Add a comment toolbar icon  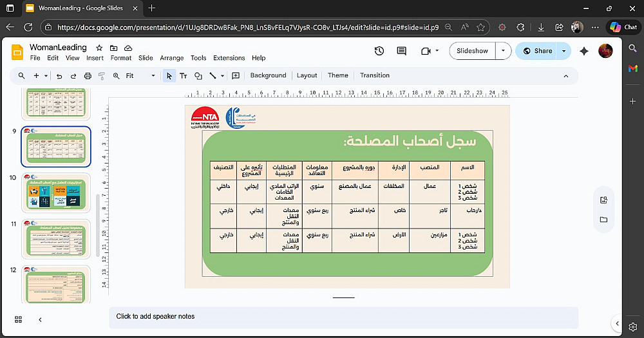236,75
